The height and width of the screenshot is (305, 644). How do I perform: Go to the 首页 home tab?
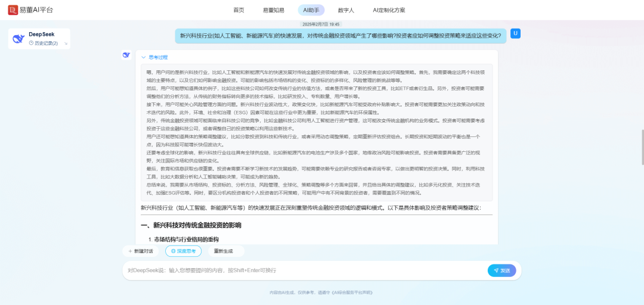click(239, 10)
